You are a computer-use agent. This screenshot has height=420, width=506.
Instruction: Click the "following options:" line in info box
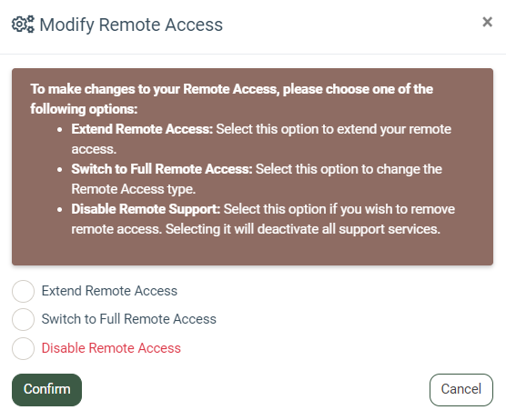click(x=84, y=109)
